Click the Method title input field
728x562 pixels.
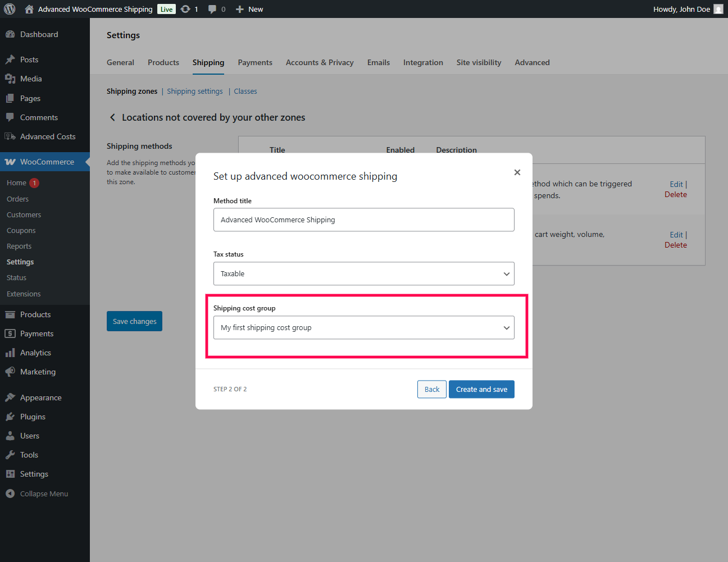363,220
